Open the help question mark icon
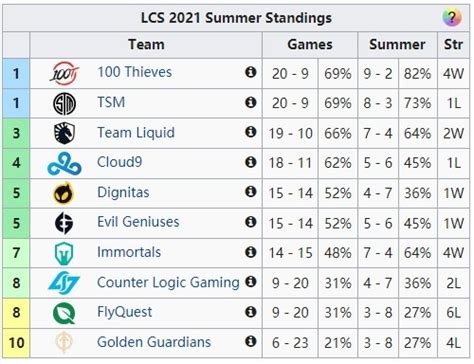This screenshot has width=474, height=364. coord(452,17)
